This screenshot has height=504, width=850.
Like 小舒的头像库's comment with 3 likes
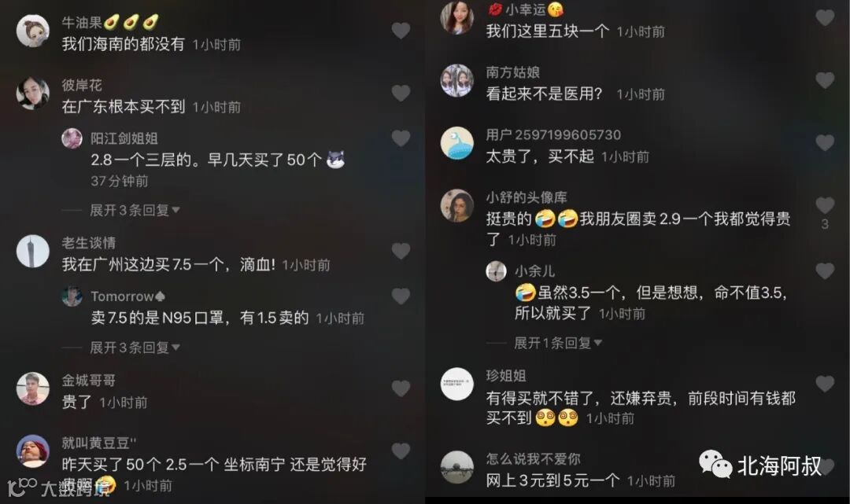825,205
